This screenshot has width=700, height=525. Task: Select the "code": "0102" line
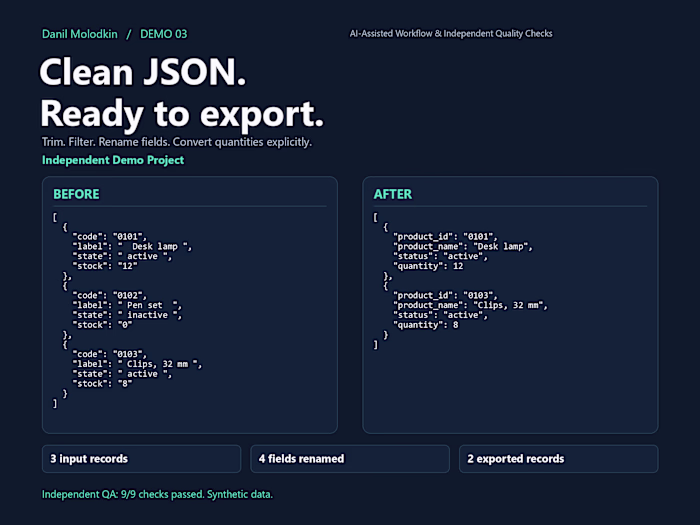(x=109, y=296)
